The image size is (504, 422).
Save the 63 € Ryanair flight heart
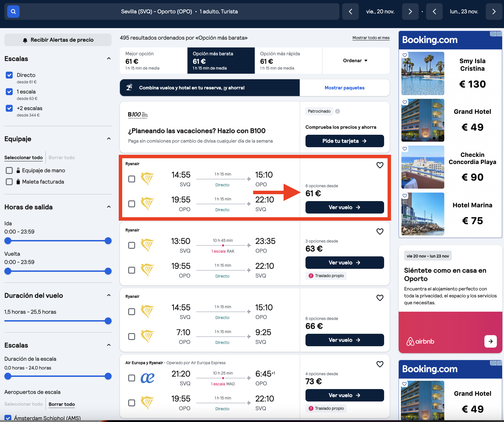(x=380, y=231)
